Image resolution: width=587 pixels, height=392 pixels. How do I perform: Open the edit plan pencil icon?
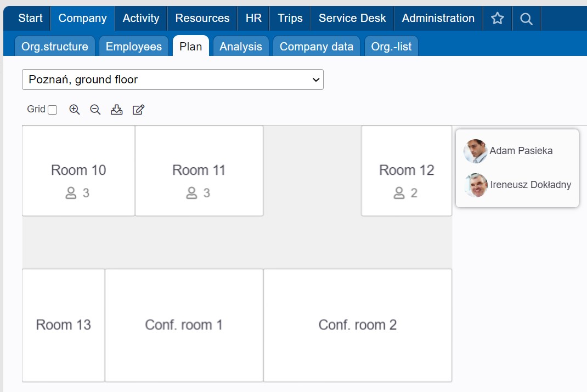pos(138,110)
